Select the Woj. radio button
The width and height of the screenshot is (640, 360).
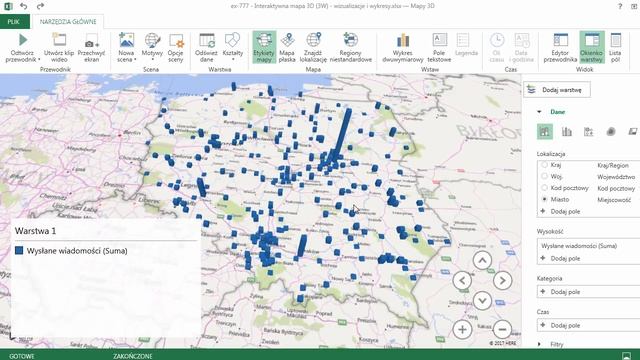click(x=544, y=176)
